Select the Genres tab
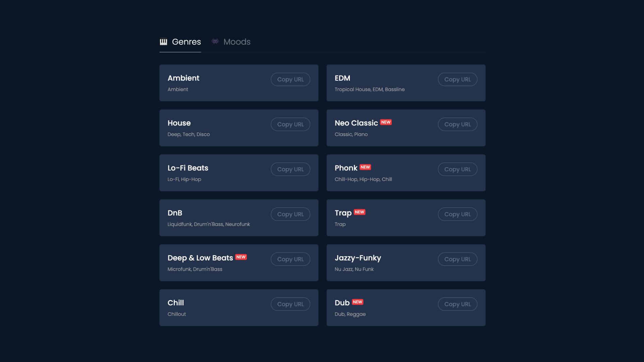This screenshot has height=362, width=644. [186, 42]
